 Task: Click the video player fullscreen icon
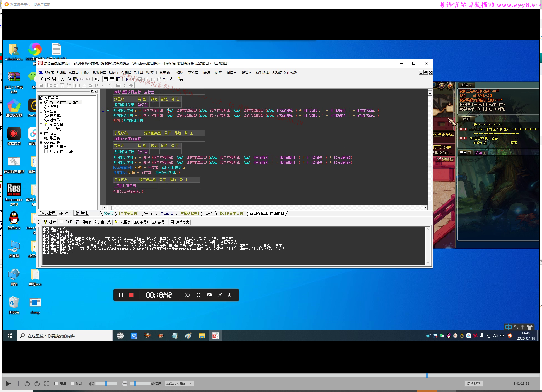(x=47, y=384)
